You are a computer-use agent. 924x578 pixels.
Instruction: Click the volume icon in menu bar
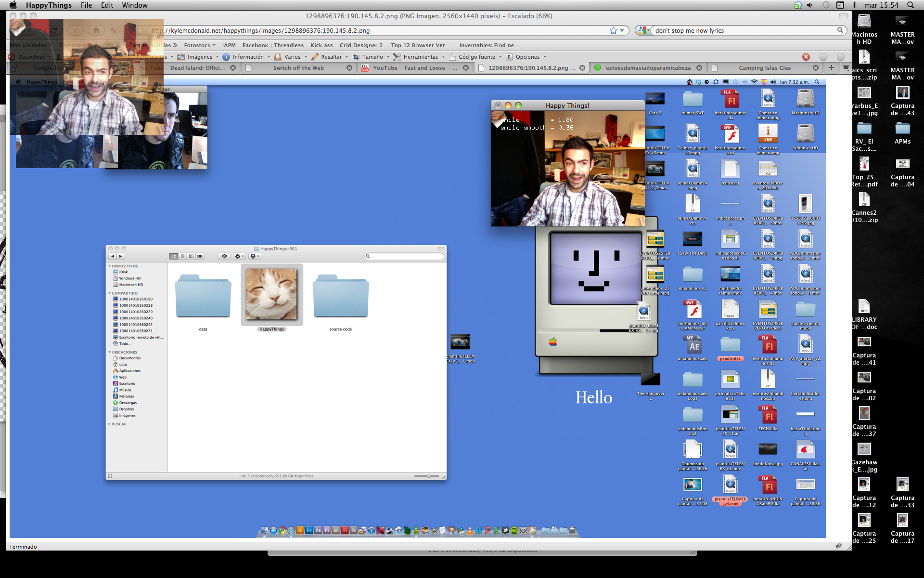pos(810,5)
